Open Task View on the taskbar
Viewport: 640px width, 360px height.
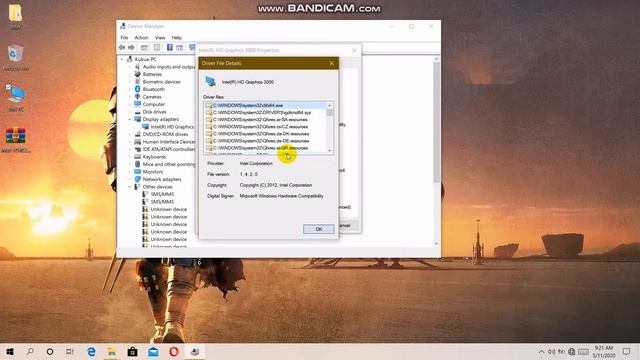coord(70,351)
